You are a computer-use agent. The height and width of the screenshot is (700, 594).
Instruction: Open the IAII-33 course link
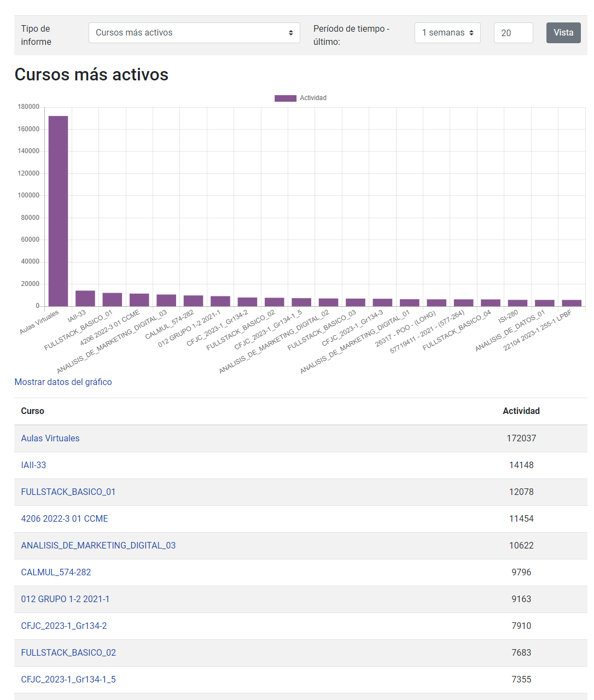click(x=33, y=465)
